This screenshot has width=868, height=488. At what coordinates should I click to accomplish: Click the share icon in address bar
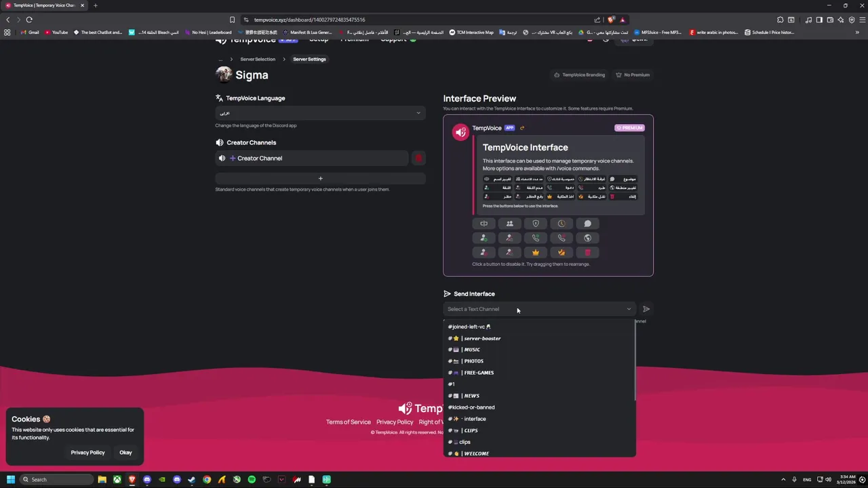point(597,20)
